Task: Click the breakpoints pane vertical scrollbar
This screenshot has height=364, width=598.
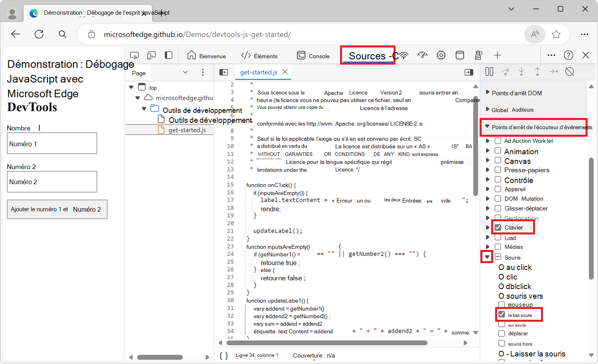Action: [x=591, y=218]
